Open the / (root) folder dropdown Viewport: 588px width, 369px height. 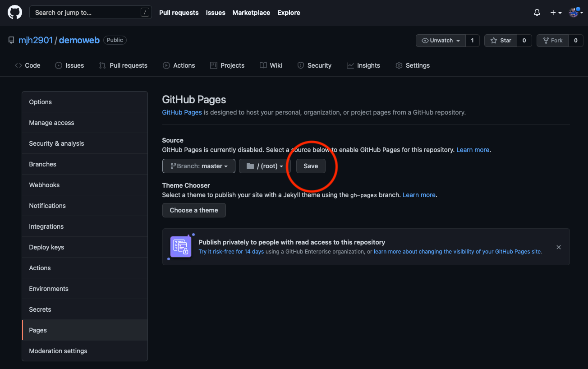pyautogui.click(x=265, y=166)
